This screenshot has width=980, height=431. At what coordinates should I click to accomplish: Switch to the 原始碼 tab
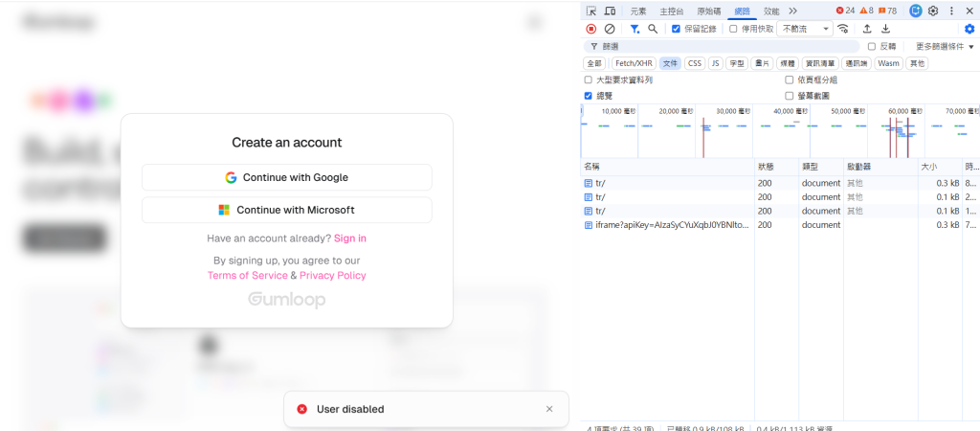709,11
